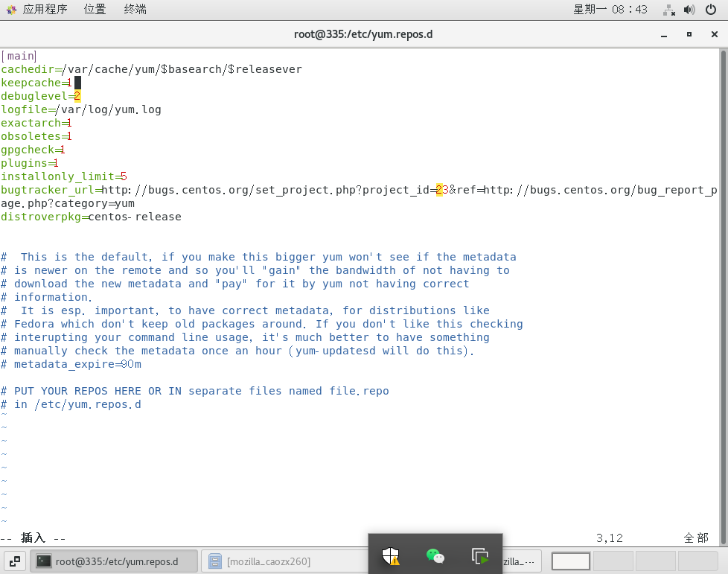
Task: Open the 应用程序 applications menu
Action: click(x=45, y=9)
